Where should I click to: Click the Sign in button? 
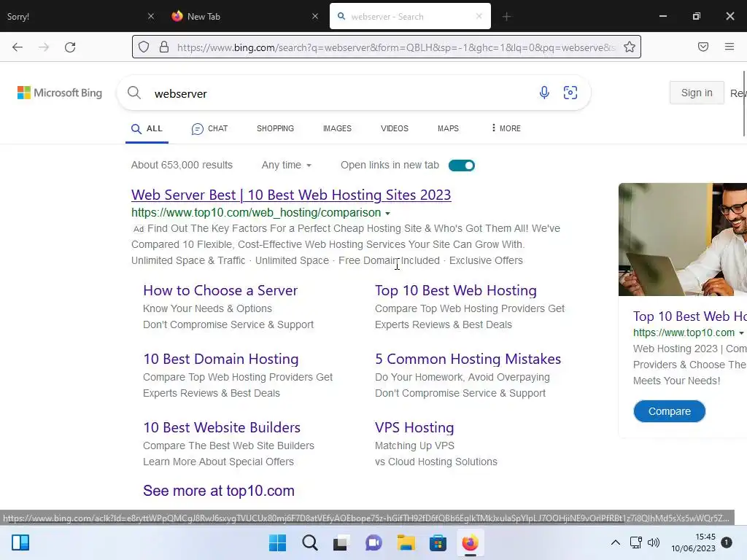(697, 93)
